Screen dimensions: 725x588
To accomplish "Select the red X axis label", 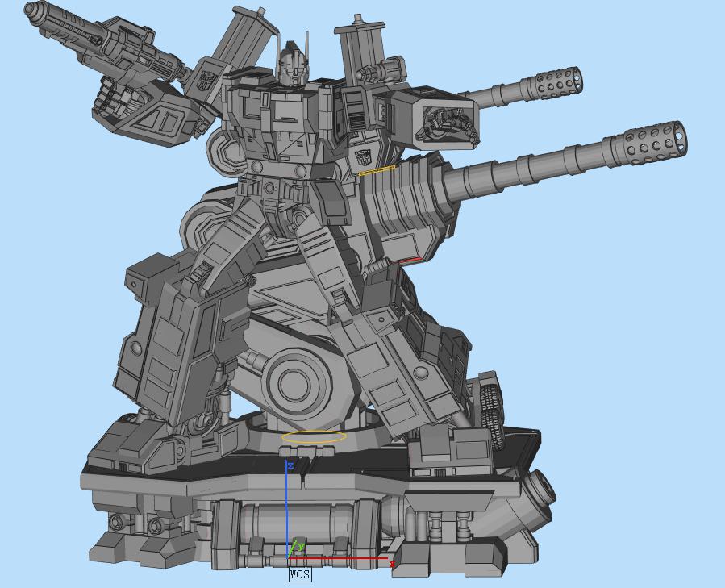I will coord(392,564).
